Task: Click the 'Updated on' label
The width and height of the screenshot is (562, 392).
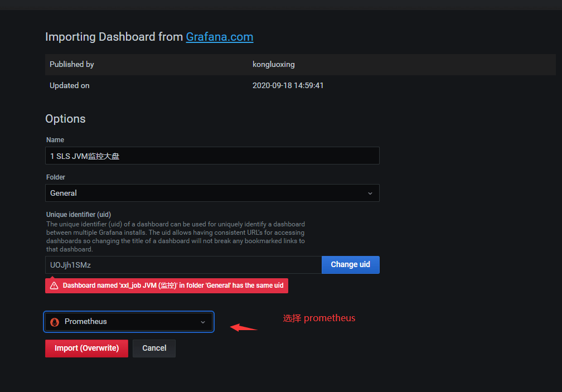Action: [70, 86]
